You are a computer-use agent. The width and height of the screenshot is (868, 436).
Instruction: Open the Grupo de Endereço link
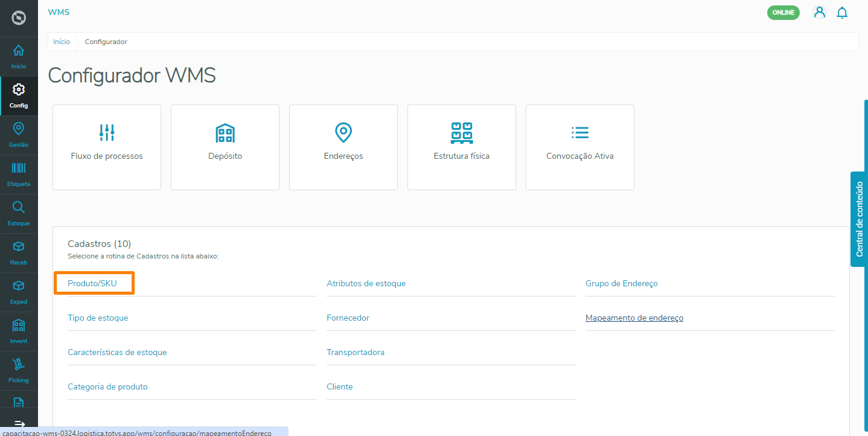(x=622, y=283)
